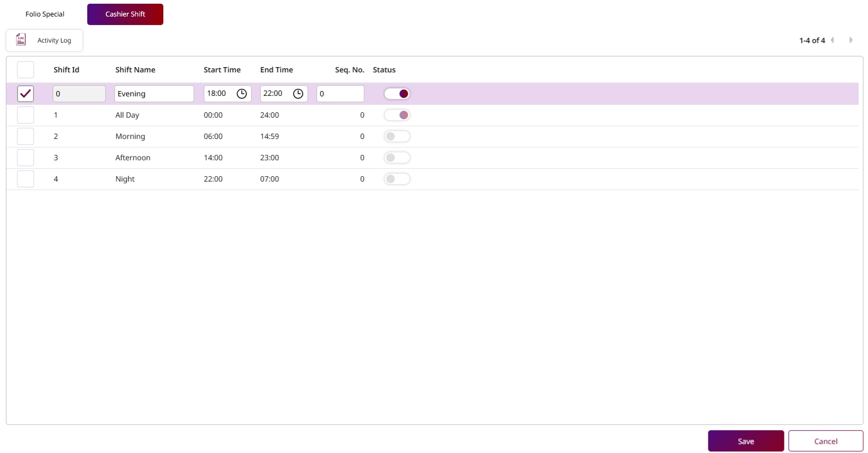Enable status switch for Night shift
Viewport: 868px width, 453px height.
pyautogui.click(x=397, y=179)
